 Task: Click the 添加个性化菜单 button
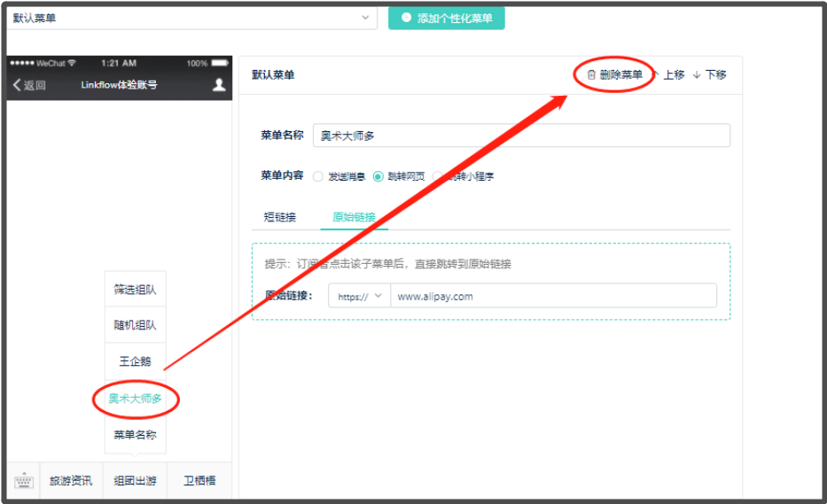pos(446,18)
